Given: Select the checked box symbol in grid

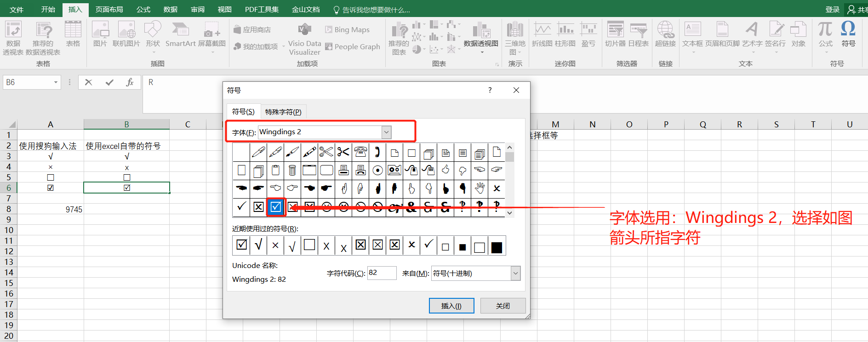Looking at the screenshot, I should (x=275, y=207).
